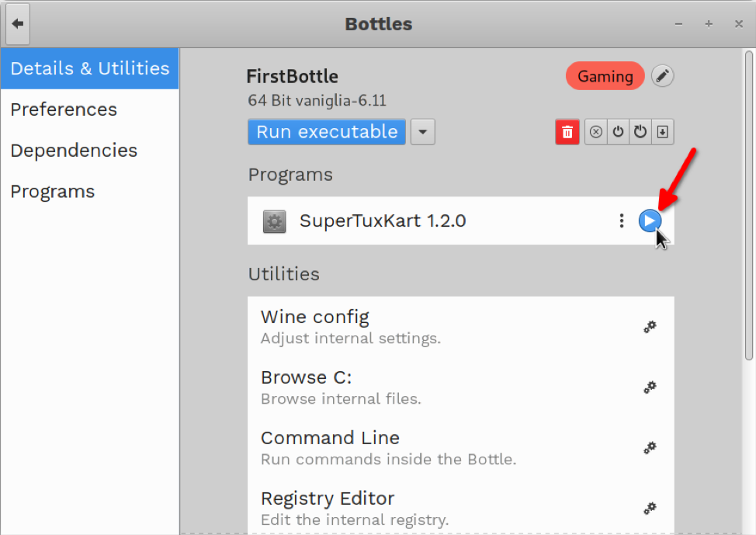Click the Gaming environment tag

coord(605,76)
